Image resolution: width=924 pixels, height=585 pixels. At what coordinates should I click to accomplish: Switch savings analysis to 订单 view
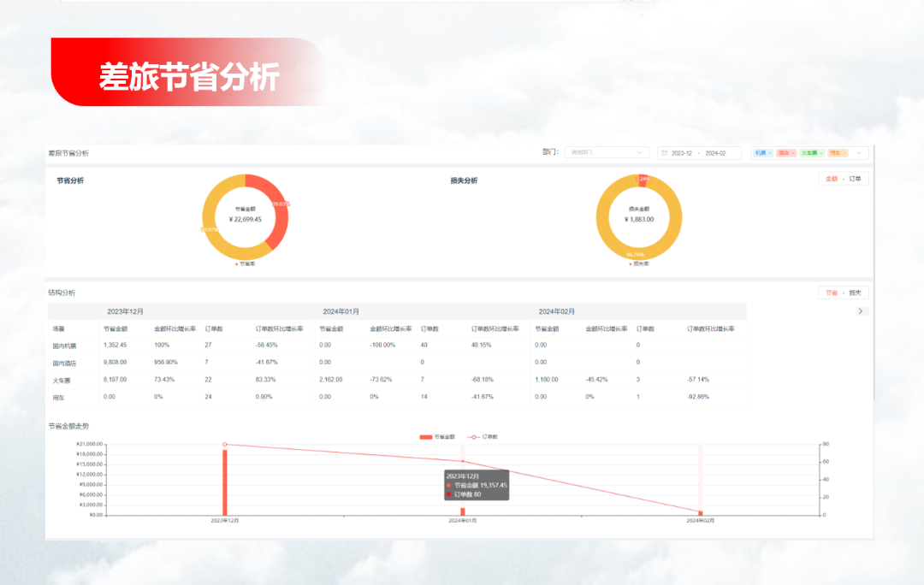(x=855, y=179)
